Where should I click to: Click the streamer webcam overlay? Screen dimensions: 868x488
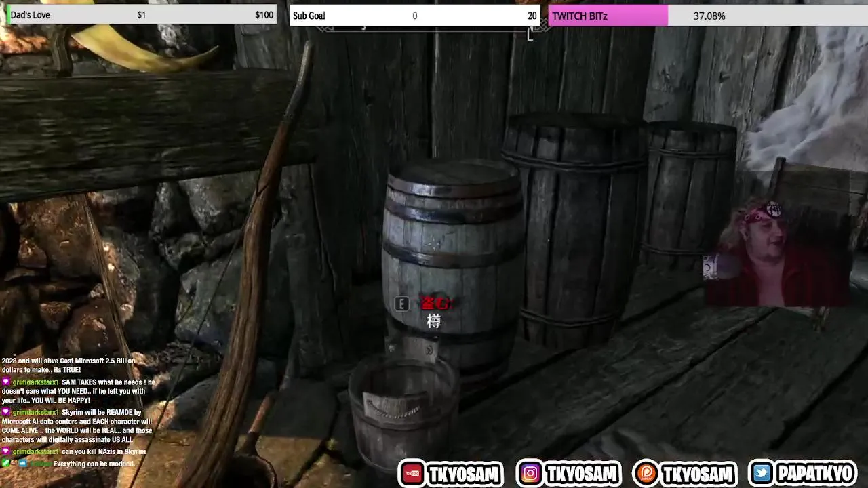[x=776, y=252]
